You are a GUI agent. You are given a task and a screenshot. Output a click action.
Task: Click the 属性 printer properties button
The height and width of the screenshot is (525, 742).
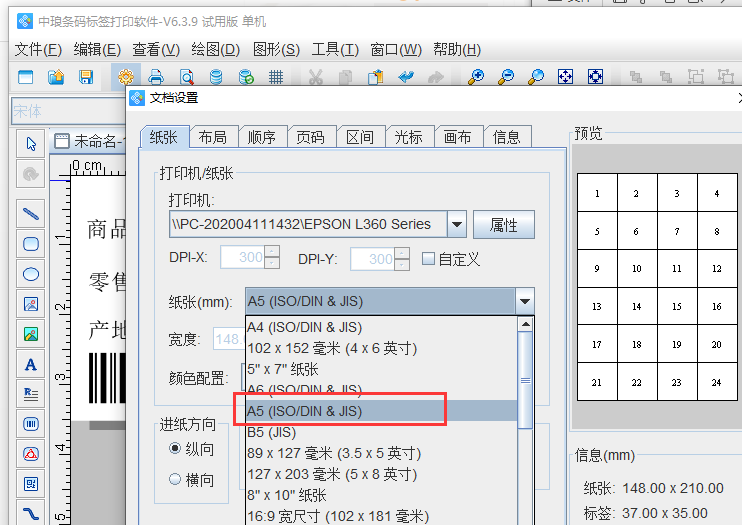tap(503, 225)
